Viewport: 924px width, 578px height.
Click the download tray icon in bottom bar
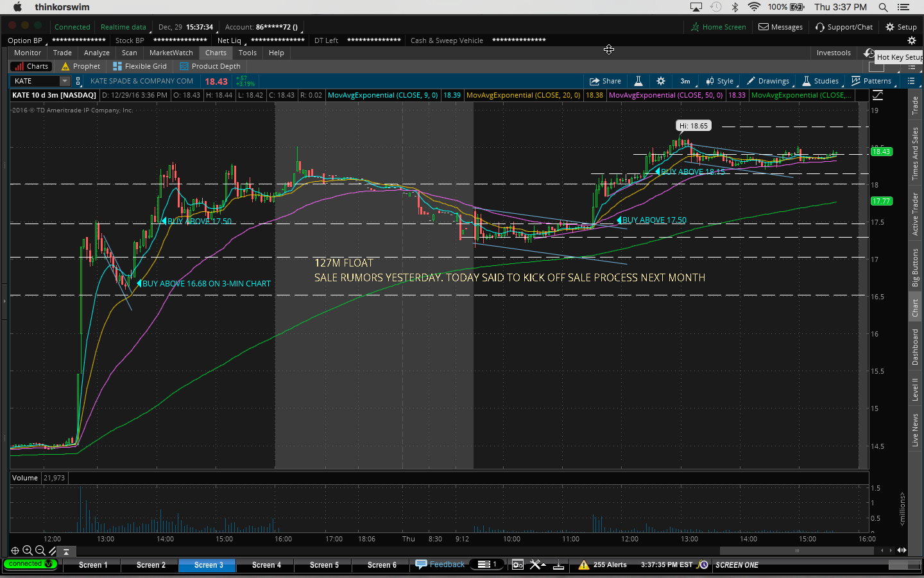[559, 565]
